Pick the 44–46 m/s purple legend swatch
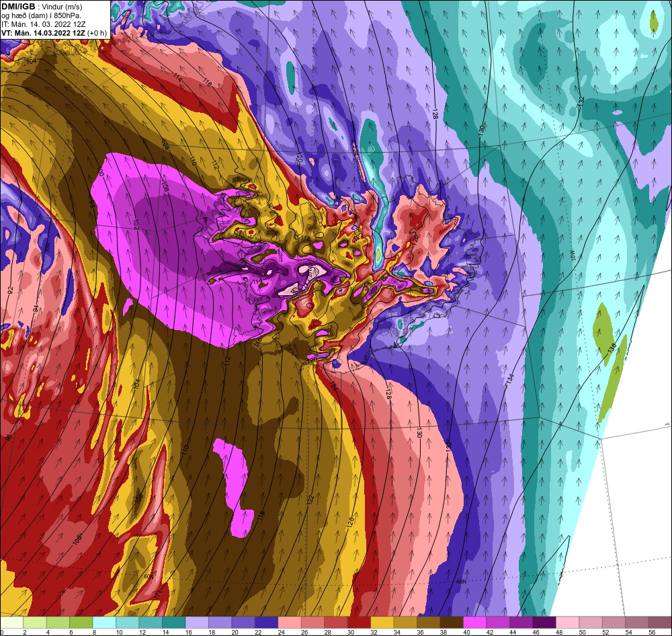The width and height of the screenshot is (672, 636). (521, 623)
